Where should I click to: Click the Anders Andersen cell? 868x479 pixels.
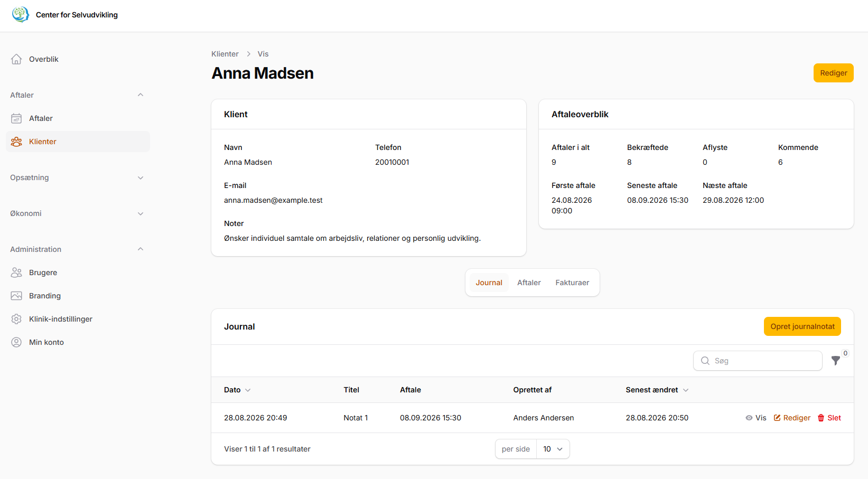tap(544, 418)
